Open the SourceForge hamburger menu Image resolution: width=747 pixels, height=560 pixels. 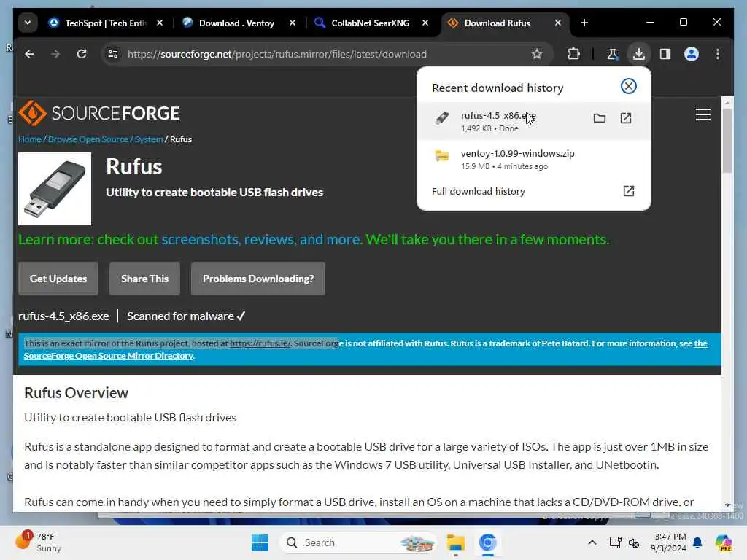[x=703, y=114]
